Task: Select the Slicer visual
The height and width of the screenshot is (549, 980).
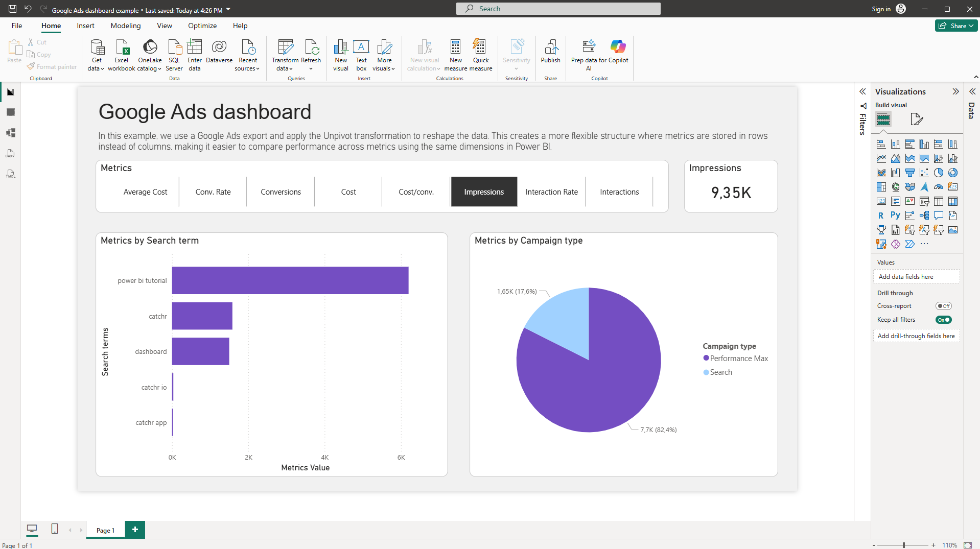Action: 924,201
